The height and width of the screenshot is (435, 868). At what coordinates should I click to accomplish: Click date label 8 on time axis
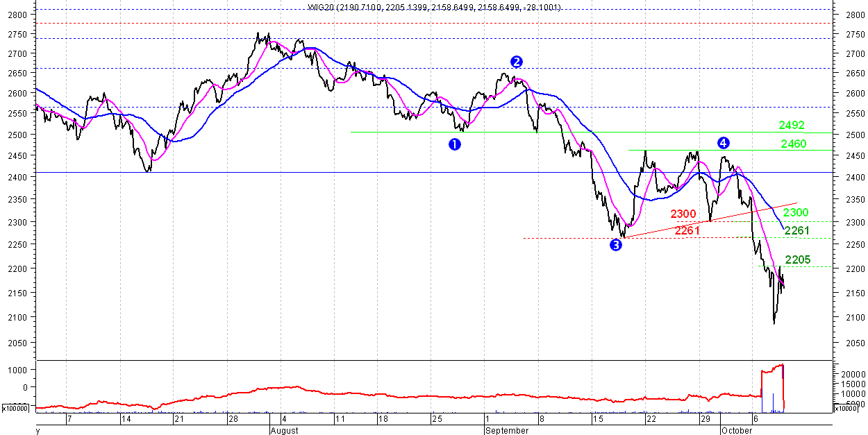pyautogui.click(x=541, y=420)
